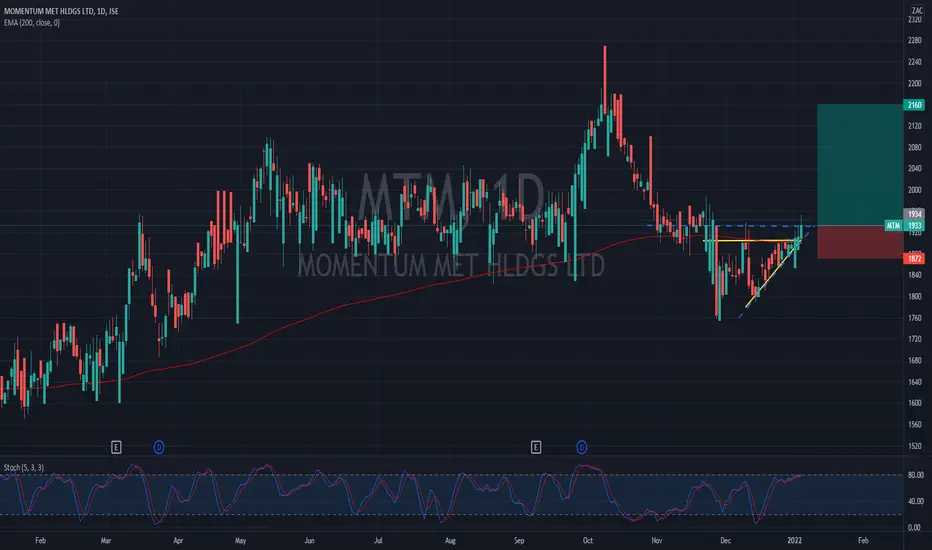Click the Jul label on time axis

378,540
